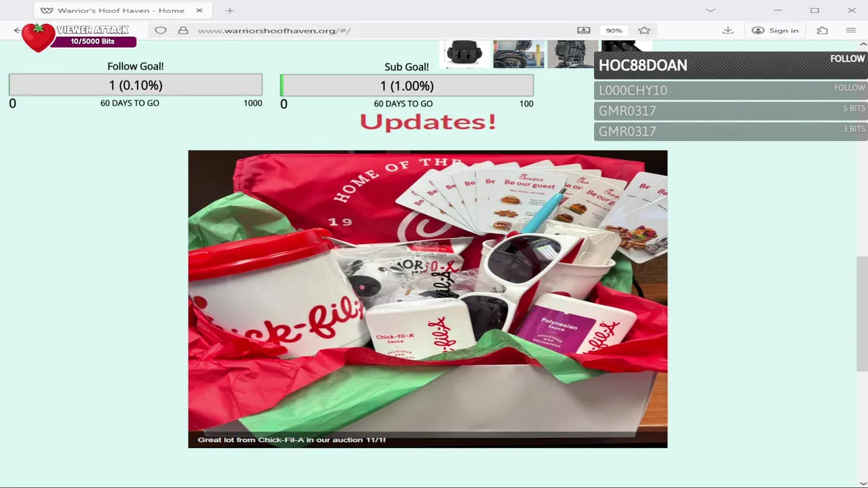This screenshot has width=868, height=488.
Task: Click the scrollbar up arrow
Action: 863,45
